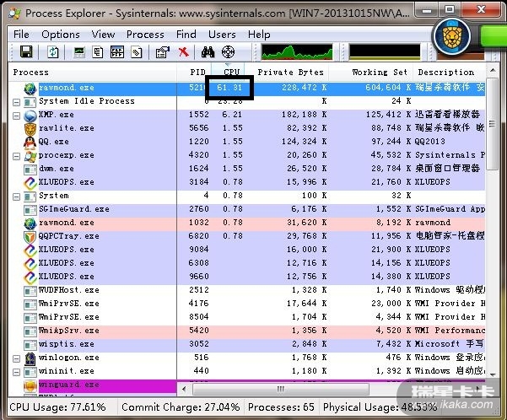This screenshot has height=420, width=507.
Task: Open the Process menu
Action: (x=145, y=35)
